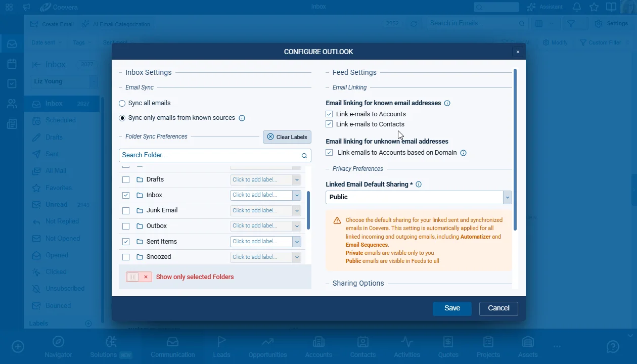
Task: Open Unread mail folder in sidebar
Action: tap(62, 205)
